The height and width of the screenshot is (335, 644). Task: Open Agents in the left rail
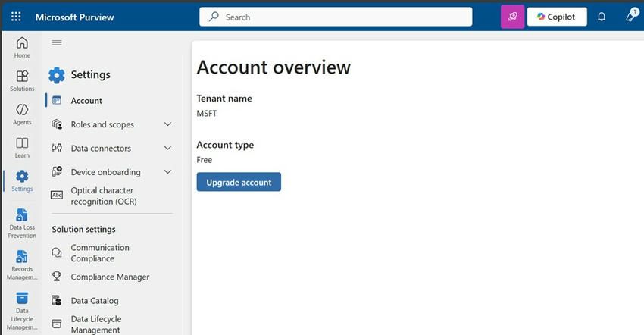point(22,114)
